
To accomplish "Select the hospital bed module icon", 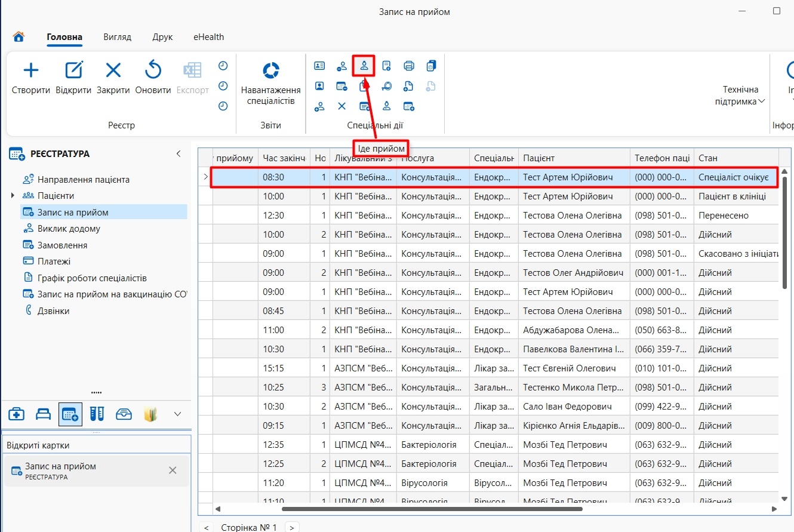I will (x=44, y=414).
